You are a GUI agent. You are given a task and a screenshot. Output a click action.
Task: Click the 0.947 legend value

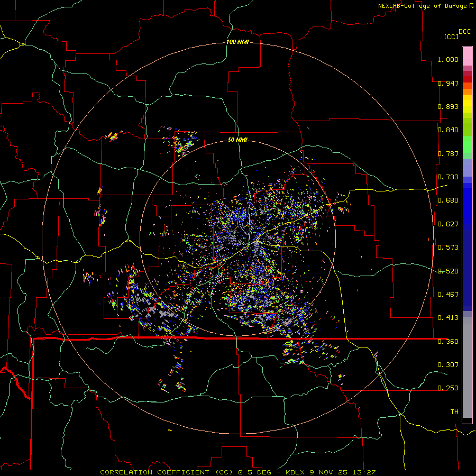coord(448,83)
